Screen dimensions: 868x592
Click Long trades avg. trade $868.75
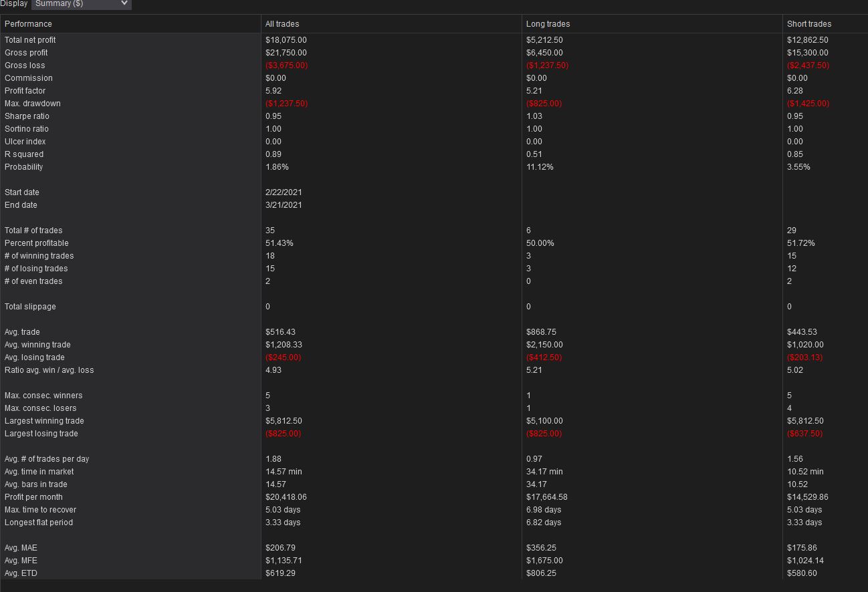541,332
